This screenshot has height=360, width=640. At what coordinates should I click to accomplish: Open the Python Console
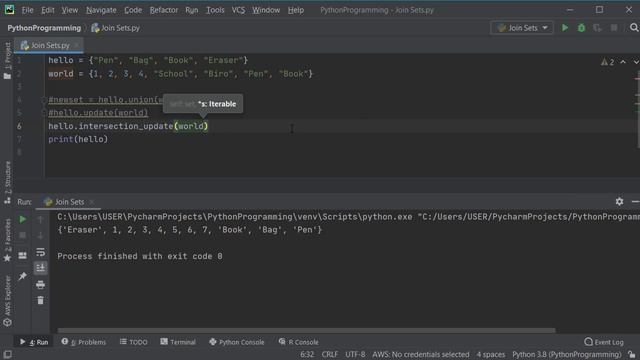(x=237, y=342)
